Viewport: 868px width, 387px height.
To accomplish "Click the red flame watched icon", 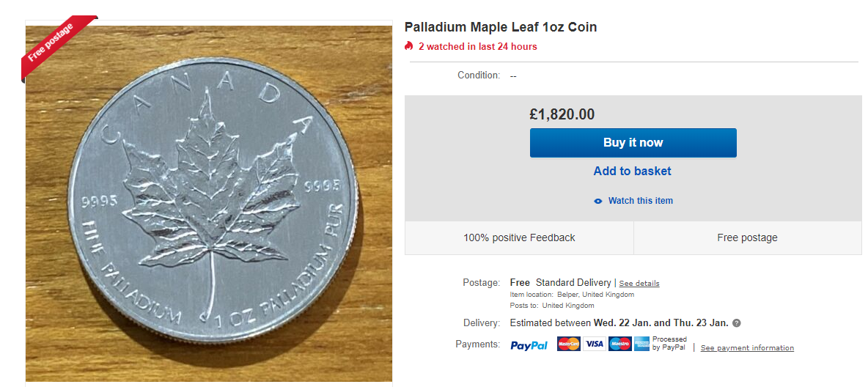I will [409, 46].
